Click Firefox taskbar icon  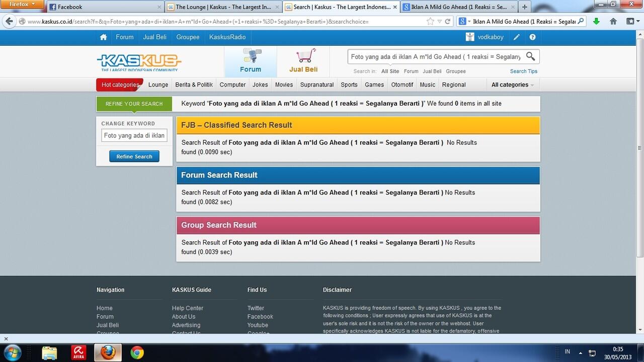click(108, 352)
